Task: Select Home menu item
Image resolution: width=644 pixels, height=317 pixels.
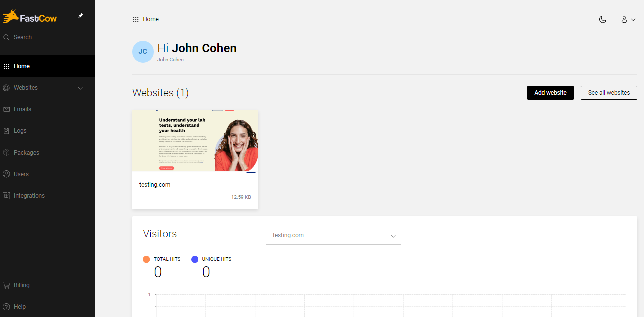Action: click(47, 66)
